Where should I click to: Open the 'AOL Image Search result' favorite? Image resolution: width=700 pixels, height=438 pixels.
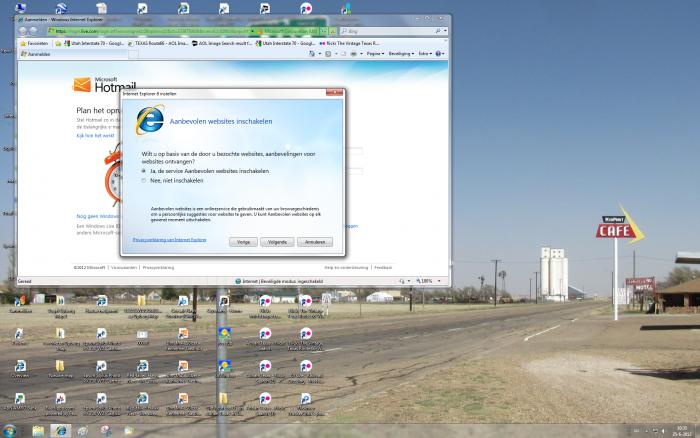pos(222,43)
